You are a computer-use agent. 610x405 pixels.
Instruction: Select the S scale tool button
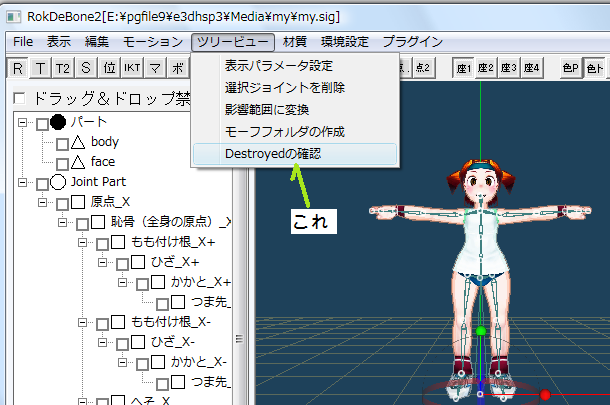click(85, 68)
